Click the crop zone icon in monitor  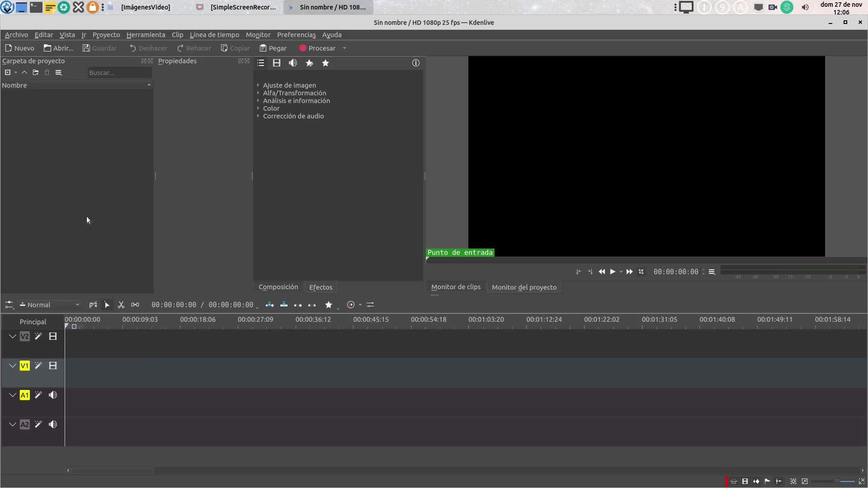click(641, 272)
